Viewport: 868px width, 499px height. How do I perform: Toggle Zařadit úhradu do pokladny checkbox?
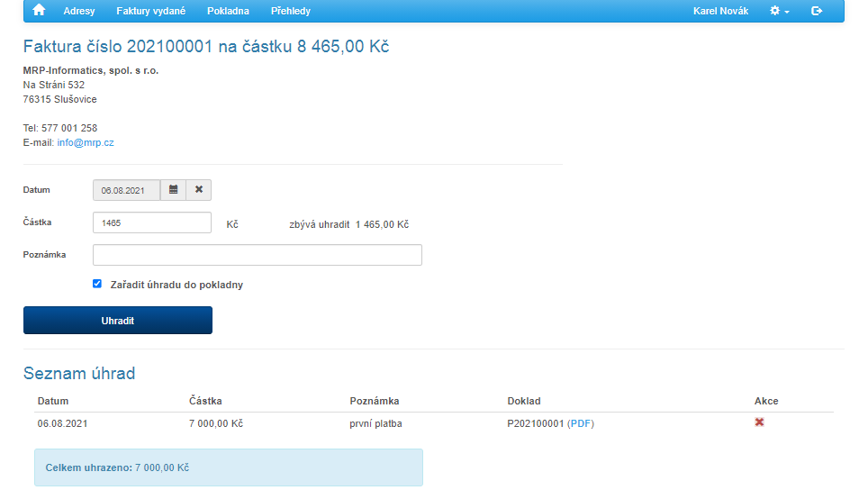pyautogui.click(x=97, y=284)
